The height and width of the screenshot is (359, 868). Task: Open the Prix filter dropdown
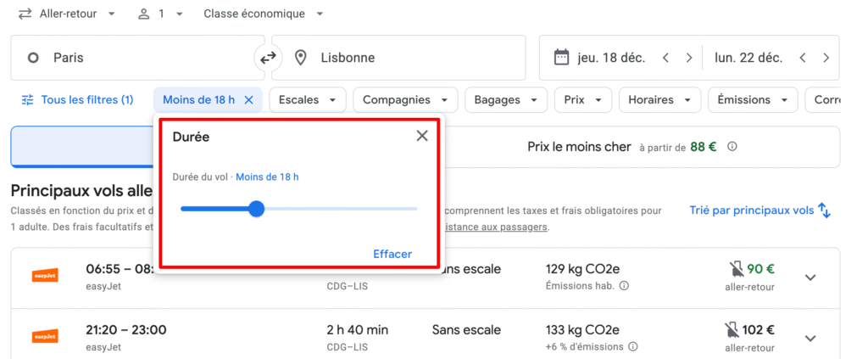coord(583,100)
